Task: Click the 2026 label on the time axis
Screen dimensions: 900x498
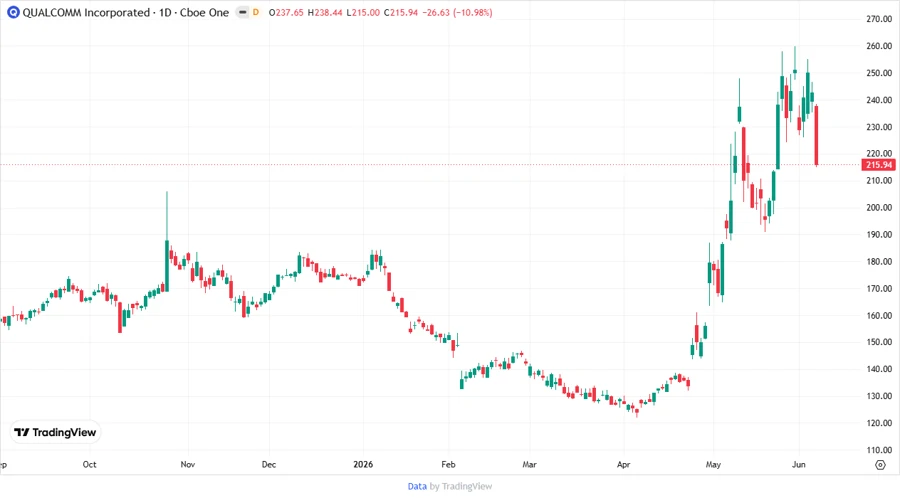Action: (x=363, y=464)
